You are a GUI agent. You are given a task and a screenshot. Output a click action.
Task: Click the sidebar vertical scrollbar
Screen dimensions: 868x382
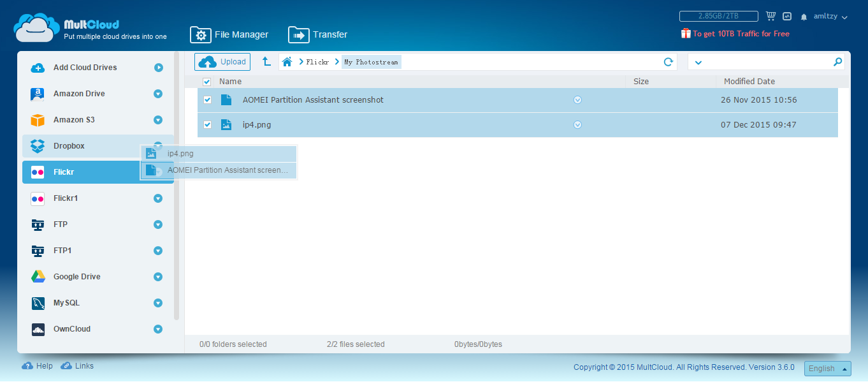tap(177, 185)
